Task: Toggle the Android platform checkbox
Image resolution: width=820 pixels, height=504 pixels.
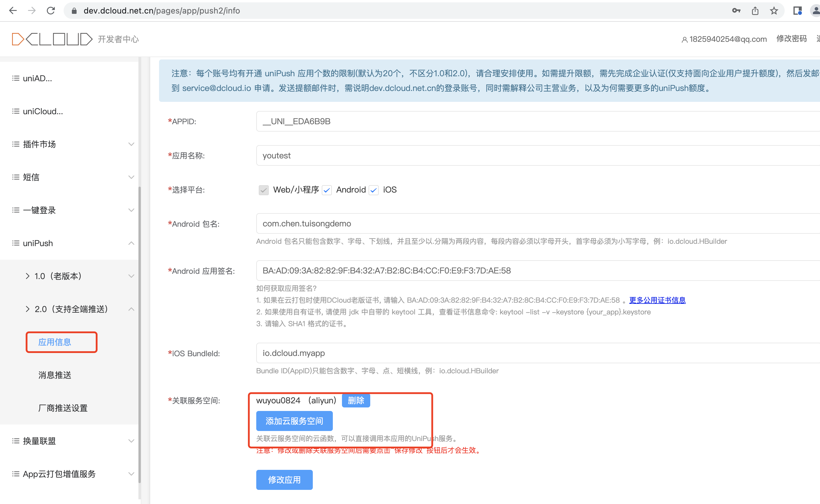Action: pyautogui.click(x=327, y=190)
